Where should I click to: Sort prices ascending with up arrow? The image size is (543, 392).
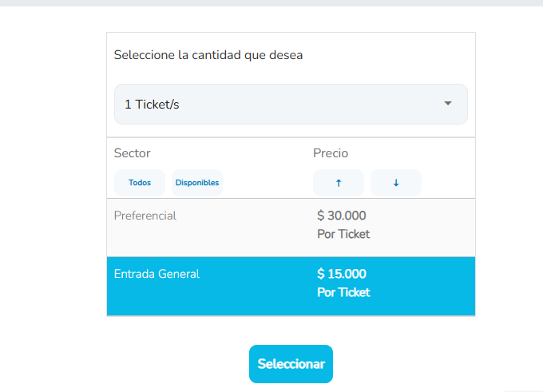[x=339, y=183]
